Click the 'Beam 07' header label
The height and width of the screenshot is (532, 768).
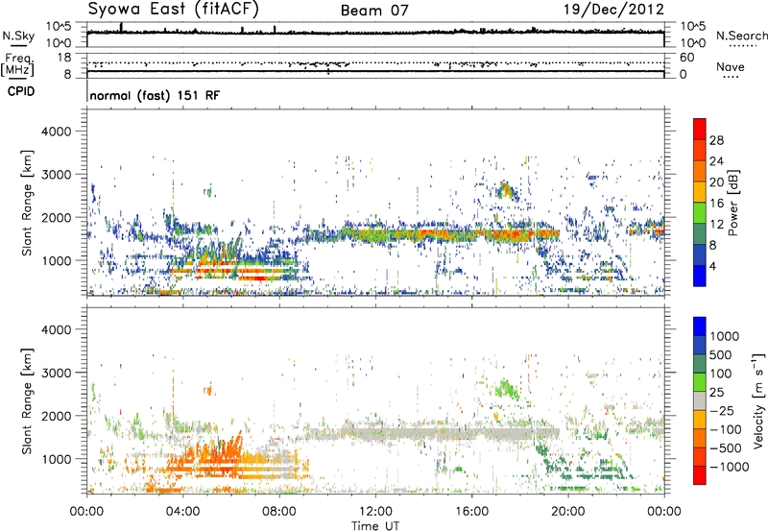[374, 11]
